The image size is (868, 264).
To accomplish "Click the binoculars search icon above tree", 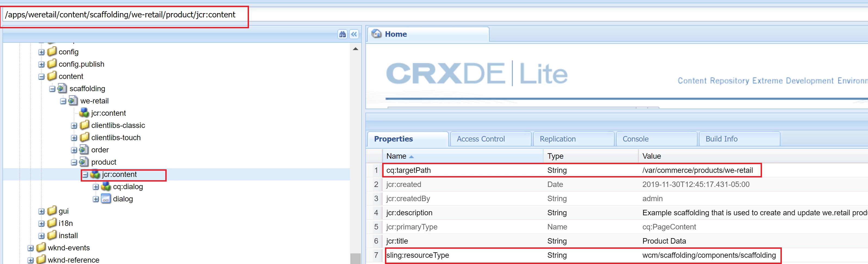I will click(x=342, y=34).
